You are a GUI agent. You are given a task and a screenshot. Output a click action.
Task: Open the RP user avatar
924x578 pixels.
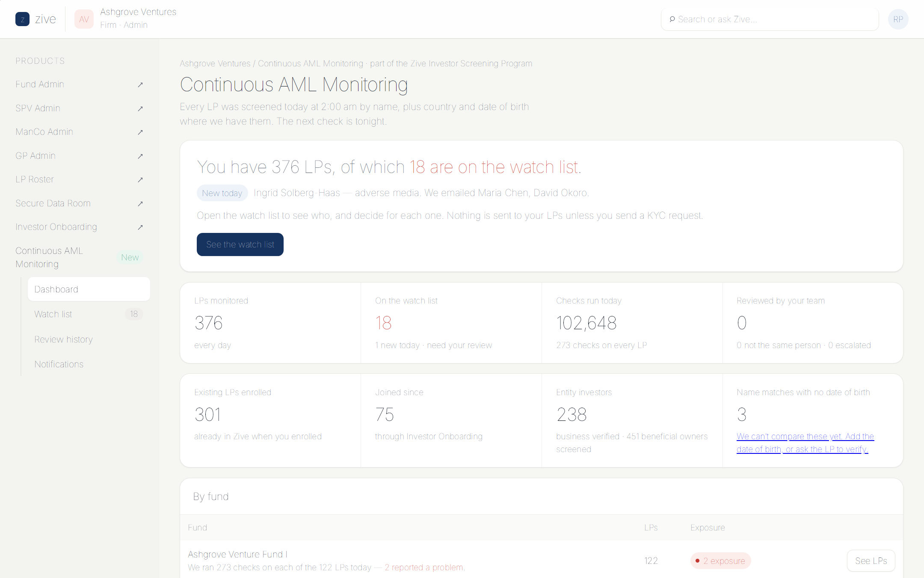[x=898, y=19]
